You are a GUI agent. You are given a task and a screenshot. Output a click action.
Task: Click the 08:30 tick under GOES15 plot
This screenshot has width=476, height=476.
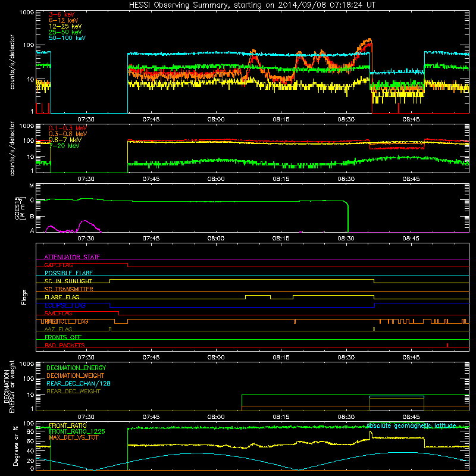tap(346, 239)
